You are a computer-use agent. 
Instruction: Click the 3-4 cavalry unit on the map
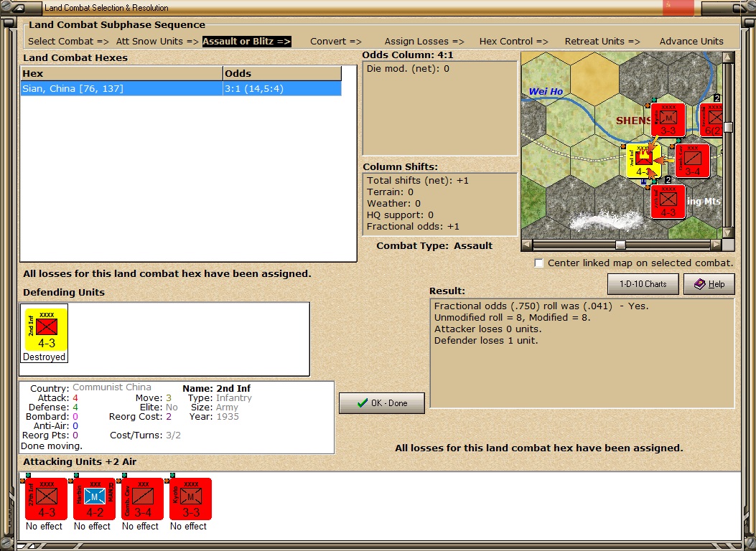692,161
